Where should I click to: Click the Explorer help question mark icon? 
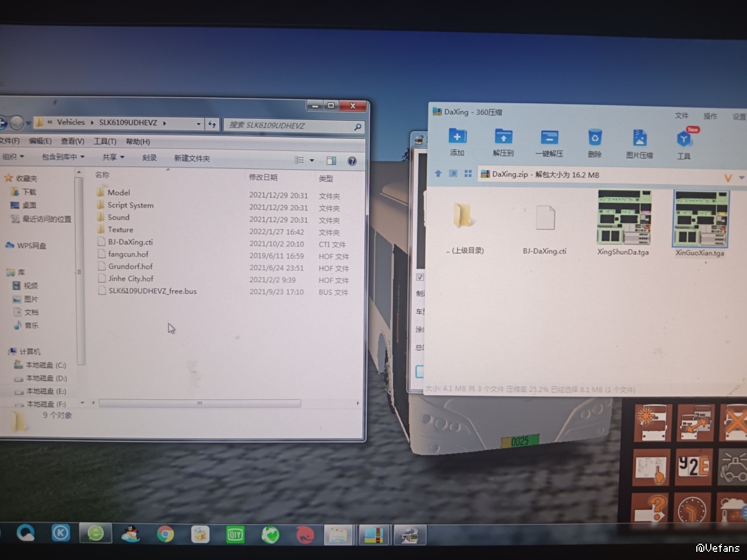(x=352, y=161)
